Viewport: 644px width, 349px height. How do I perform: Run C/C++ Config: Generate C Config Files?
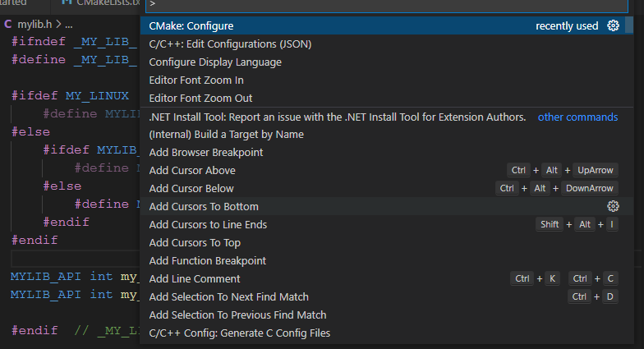coord(386,333)
